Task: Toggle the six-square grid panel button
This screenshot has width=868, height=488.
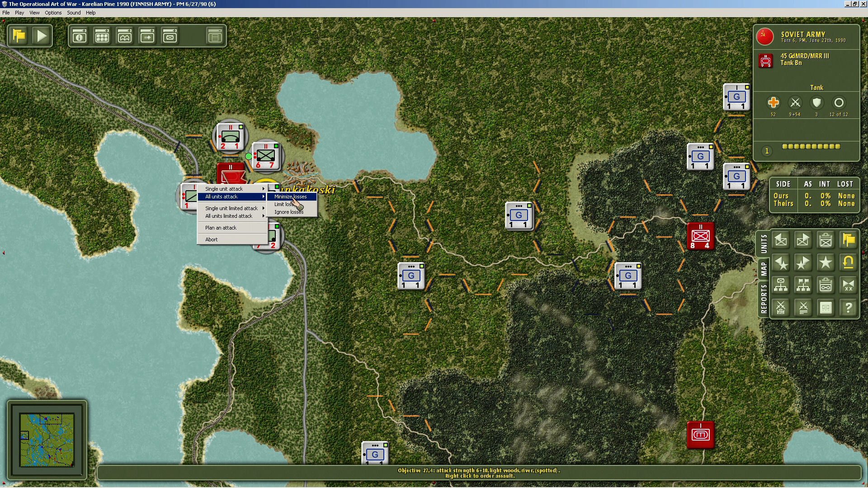Action: coord(102,36)
